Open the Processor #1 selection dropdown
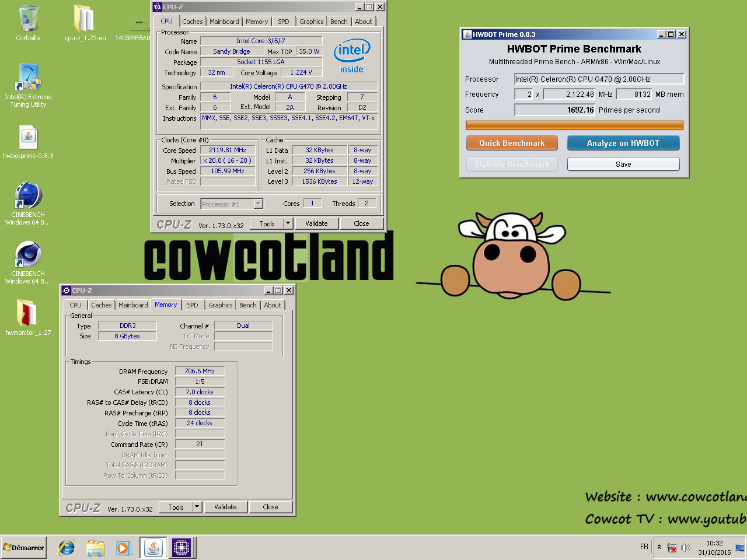 tap(259, 204)
